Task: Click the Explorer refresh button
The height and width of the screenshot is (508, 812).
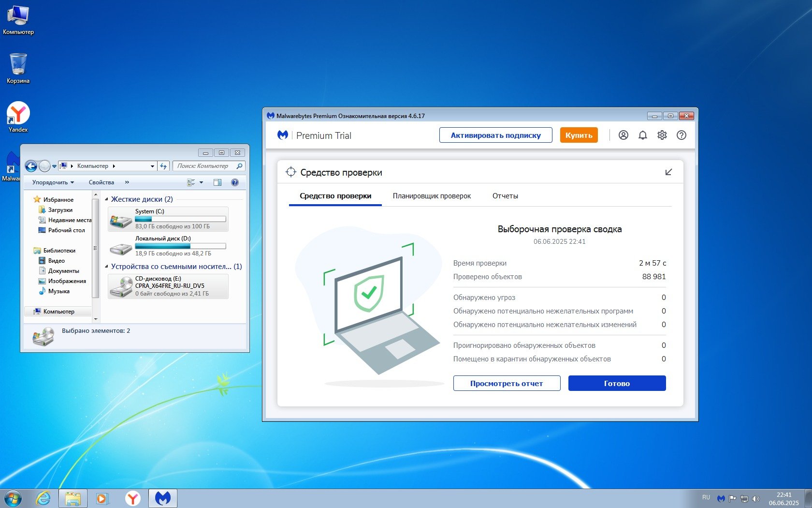Action: pyautogui.click(x=163, y=166)
